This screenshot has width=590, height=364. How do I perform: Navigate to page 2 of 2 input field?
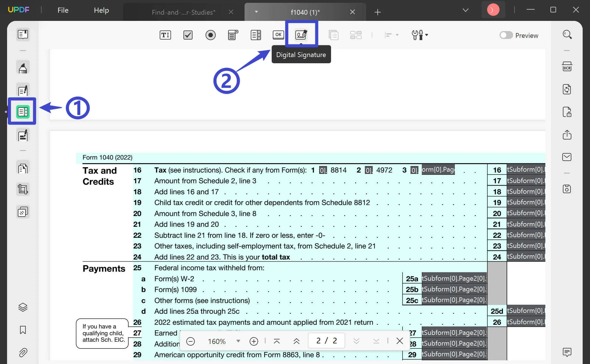[x=327, y=341]
